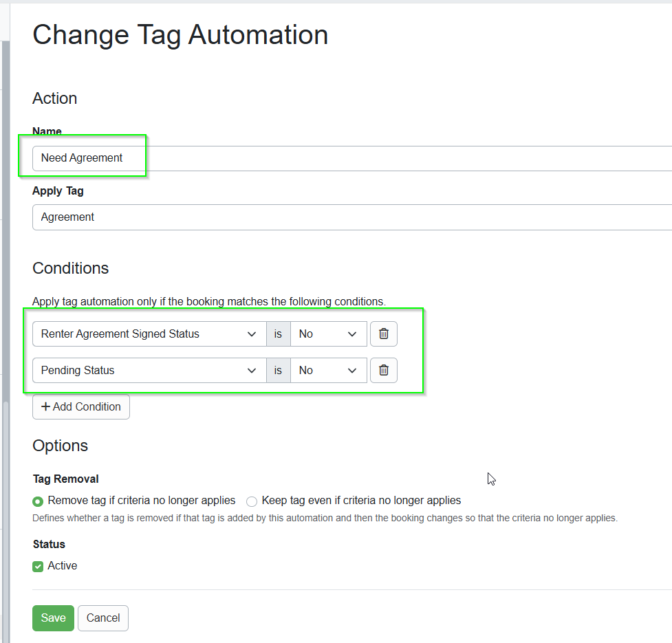Open the Renter Agreement Signed Status dropdown
Image resolution: width=672 pixels, height=643 pixels.
149,334
